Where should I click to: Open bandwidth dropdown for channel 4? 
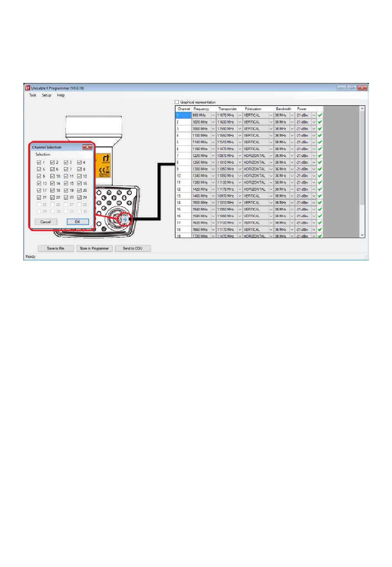click(x=292, y=135)
